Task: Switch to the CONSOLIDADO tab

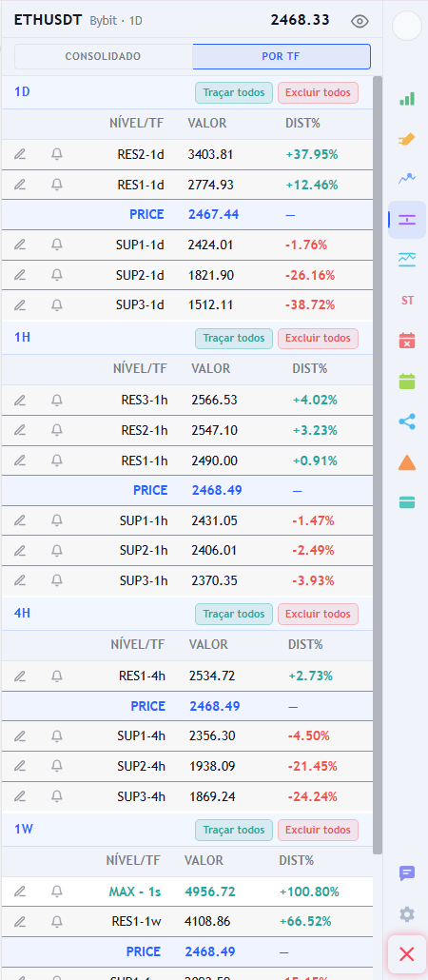Action: coord(103,56)
